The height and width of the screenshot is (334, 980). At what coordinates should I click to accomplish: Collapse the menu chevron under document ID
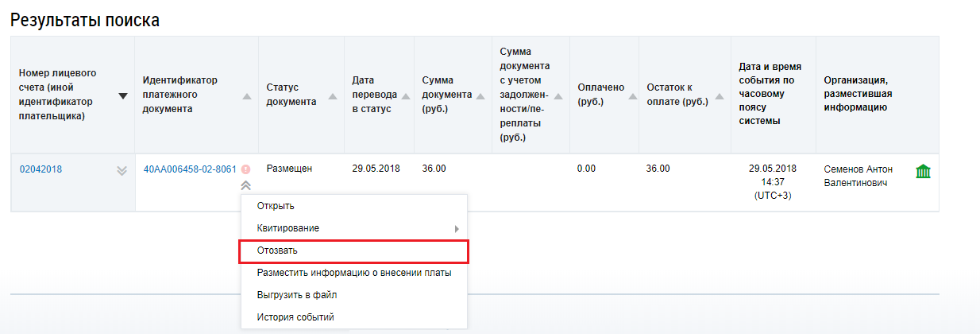click(x=246, y=185)
